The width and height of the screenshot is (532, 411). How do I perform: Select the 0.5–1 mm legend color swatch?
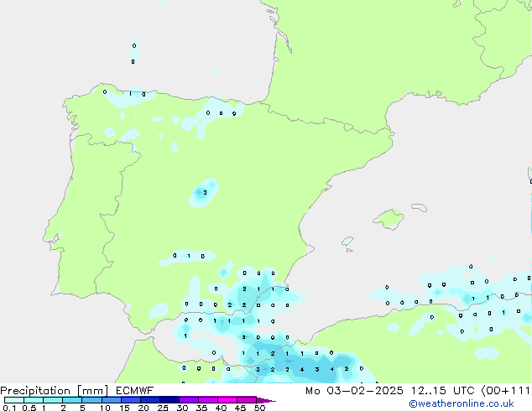[x=34, y=400]
